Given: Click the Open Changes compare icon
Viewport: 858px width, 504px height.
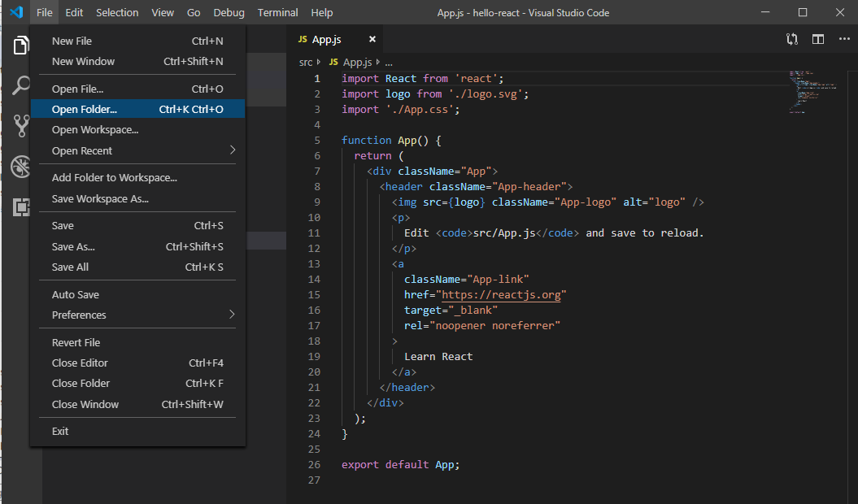Looking at the screenshot, I should coord(792,39).
